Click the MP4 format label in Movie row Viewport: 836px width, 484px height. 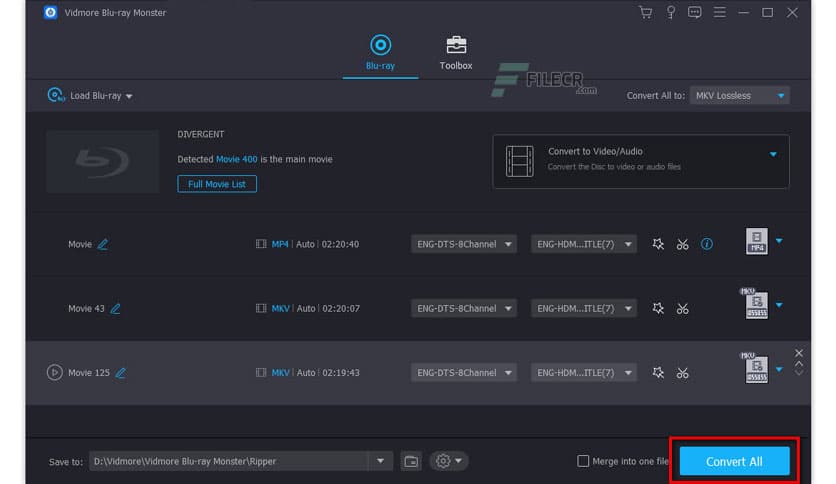[x=280, y=244]
